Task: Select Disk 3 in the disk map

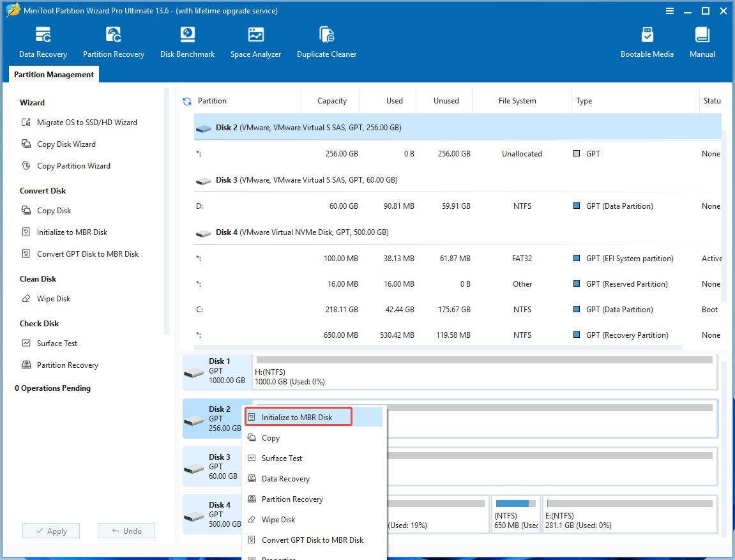Action: [x=213, y=467]
